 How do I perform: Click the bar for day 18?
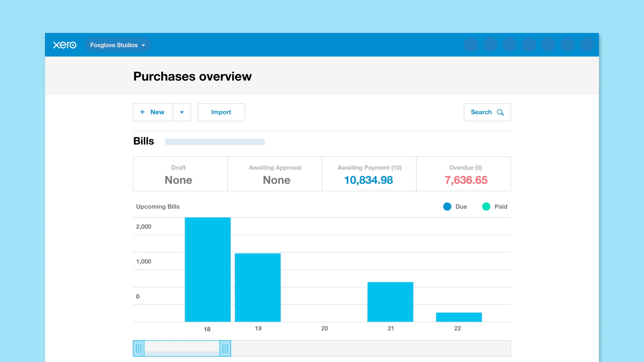pyautogui.click(x=208, y=270)
